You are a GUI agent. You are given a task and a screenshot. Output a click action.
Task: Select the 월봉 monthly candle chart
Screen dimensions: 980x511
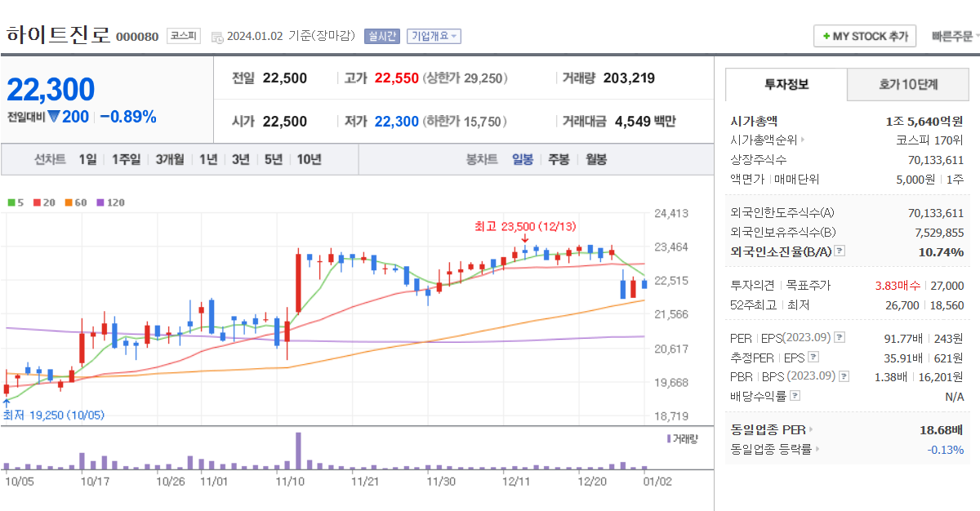595,159
